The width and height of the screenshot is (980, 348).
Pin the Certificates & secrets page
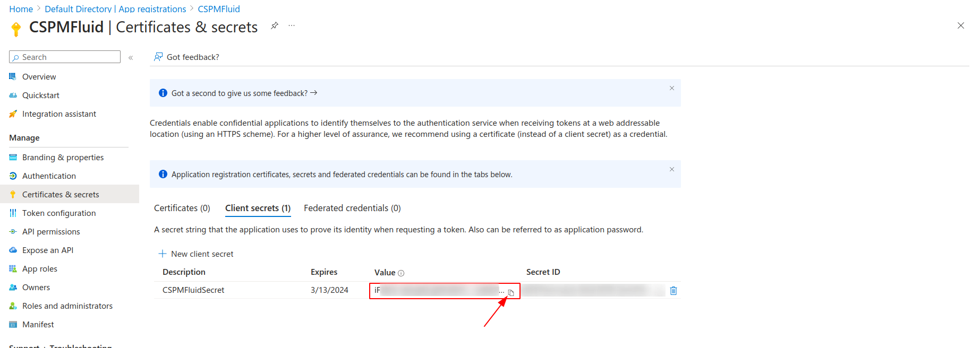coord(274,25)
